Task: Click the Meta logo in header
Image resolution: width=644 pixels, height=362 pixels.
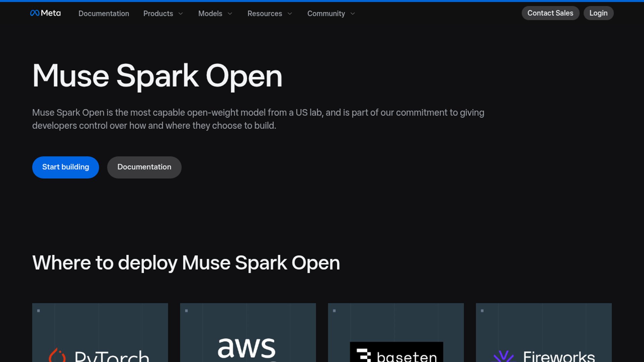Action: [x=45, y=13]
